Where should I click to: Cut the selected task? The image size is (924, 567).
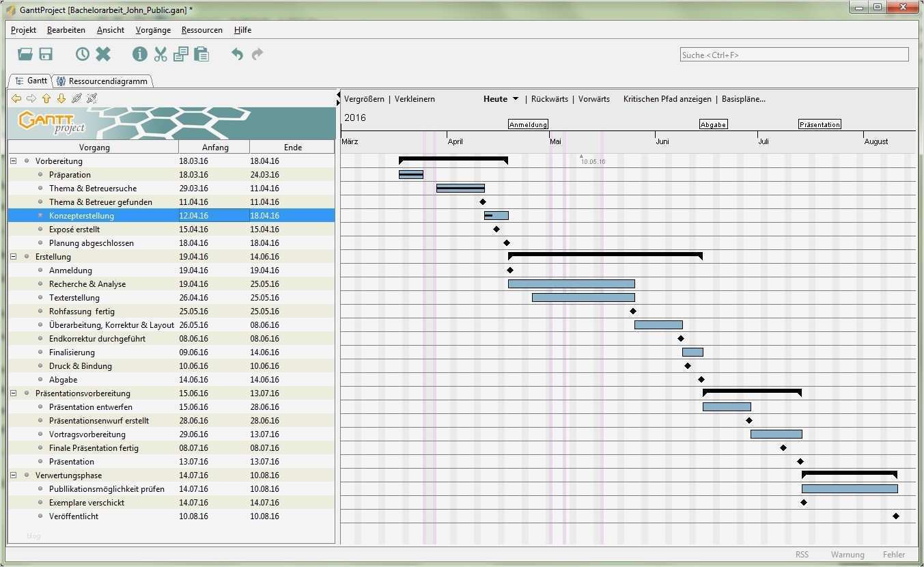[160, 54]
